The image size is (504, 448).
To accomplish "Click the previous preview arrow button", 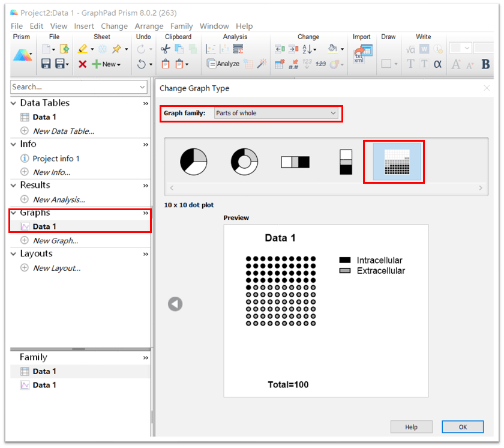I will [175, 304].
